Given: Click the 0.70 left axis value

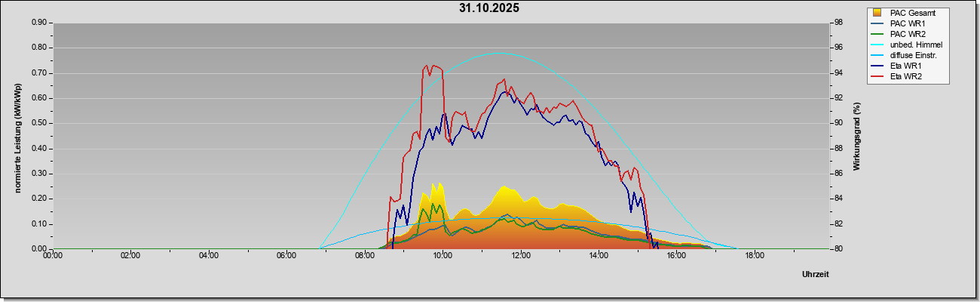Looking at the screenshot, I should click(x=40, y=73).
